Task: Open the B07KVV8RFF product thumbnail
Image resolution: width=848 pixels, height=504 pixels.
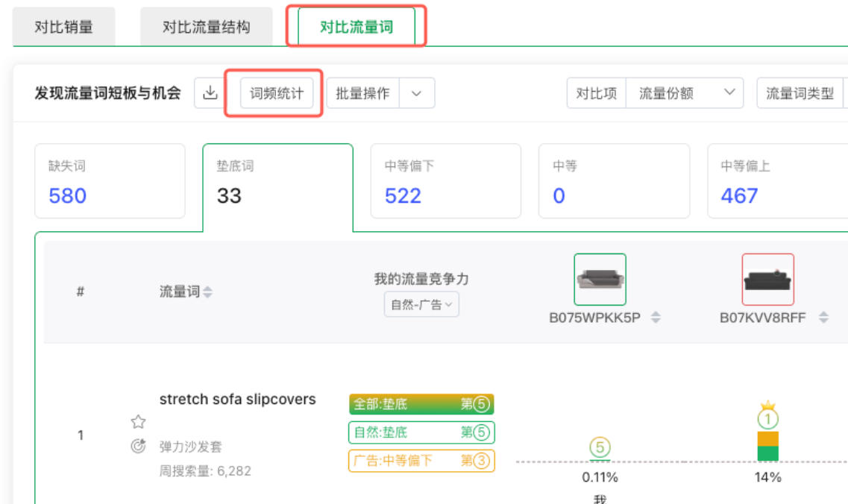Action: [x=768, y=280]
